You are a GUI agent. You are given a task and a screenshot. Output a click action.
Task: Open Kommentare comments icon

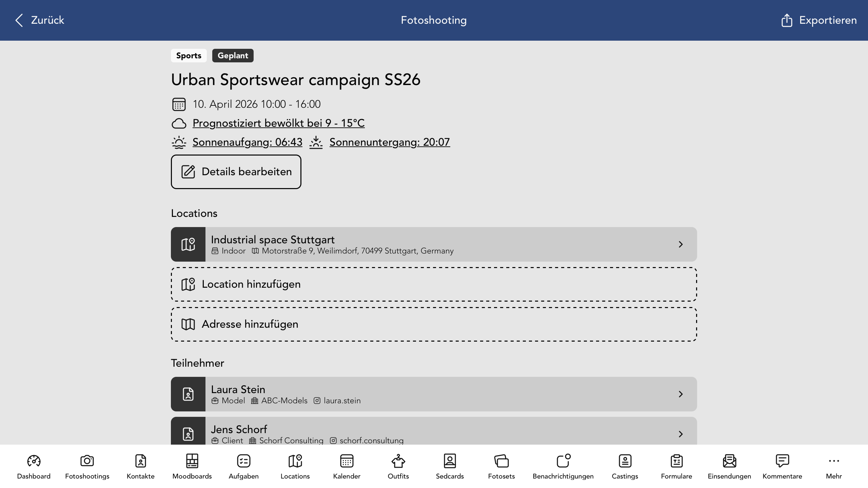pyautogui.click(x=782, y=461)
